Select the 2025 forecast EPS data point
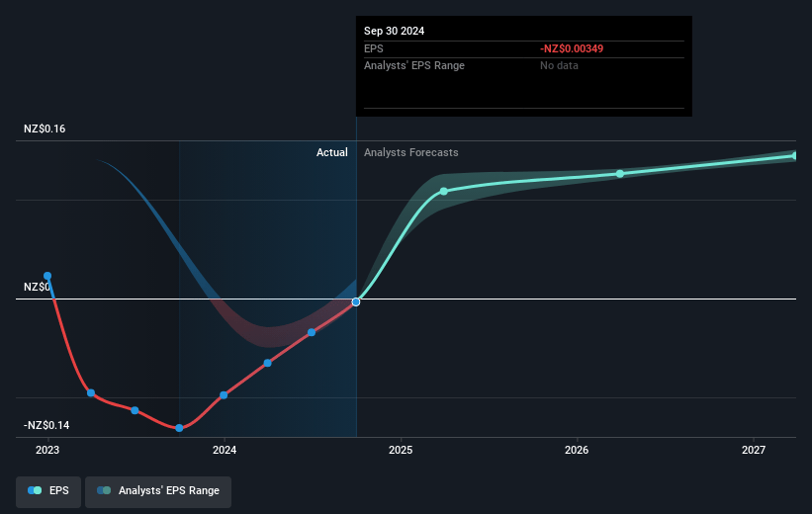Screen dimensions: 812x514 [x=444, y=192]
